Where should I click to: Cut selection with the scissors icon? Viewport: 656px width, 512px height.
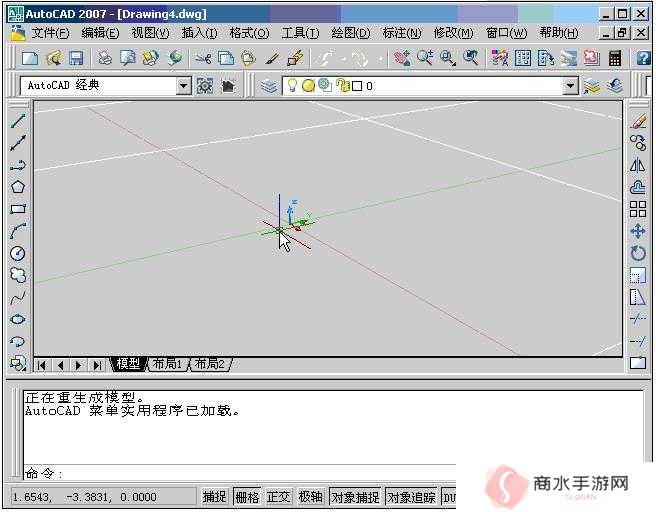point(203,58)
